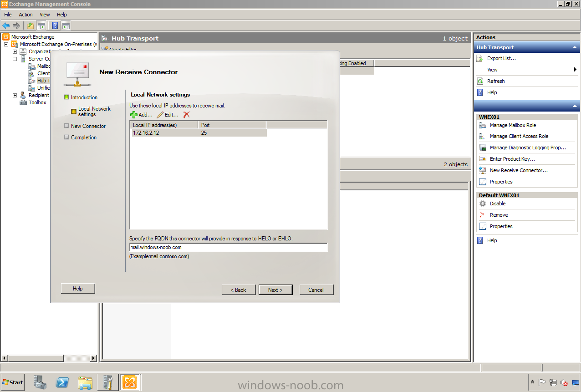581x392 pixels.
Task: Click the wizard Help button
Action: point(78,288)
